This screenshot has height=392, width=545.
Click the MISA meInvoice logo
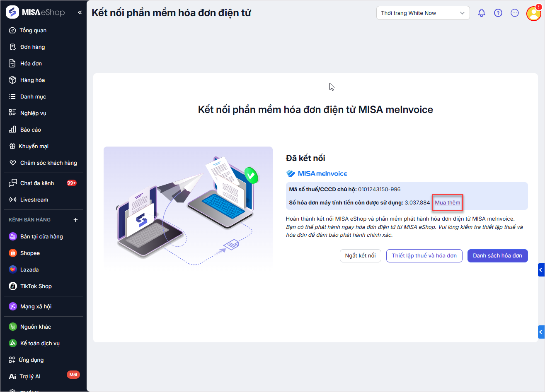pos(317,173)
